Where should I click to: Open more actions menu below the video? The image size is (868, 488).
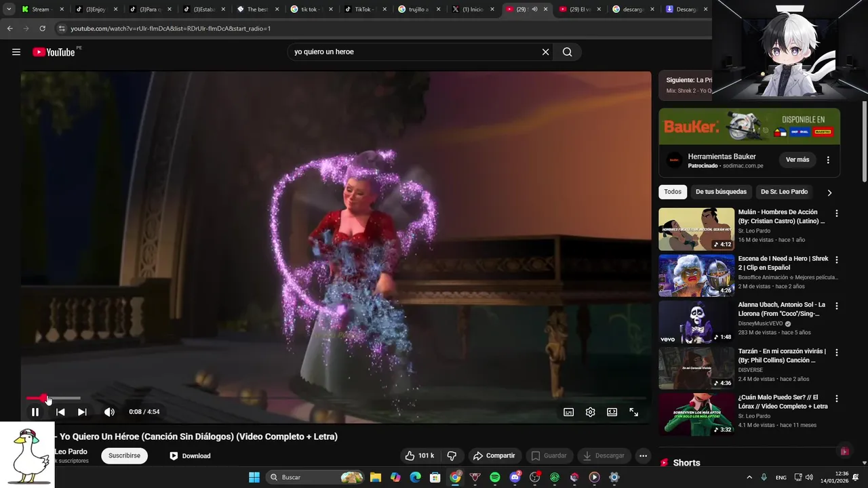644,455
